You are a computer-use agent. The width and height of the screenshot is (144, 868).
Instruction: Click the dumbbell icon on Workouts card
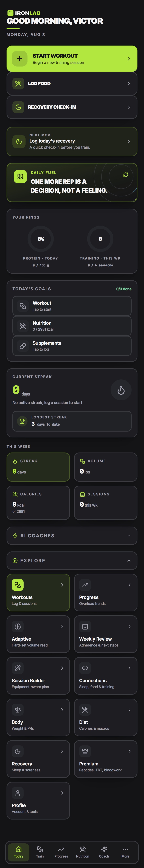(x=18, y=585)
